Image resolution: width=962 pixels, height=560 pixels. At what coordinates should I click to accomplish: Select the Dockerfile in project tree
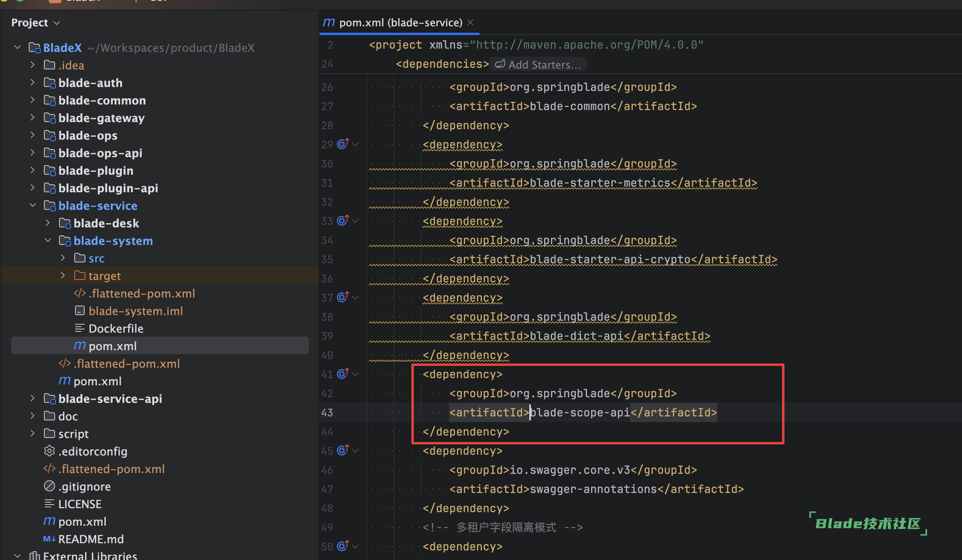[x=116, y=328]
